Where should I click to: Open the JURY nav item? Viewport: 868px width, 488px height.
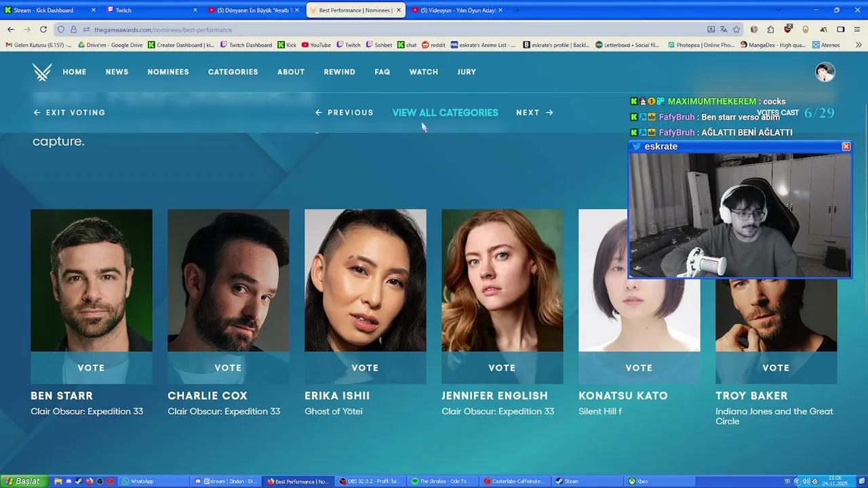click(x=467, y=72)
